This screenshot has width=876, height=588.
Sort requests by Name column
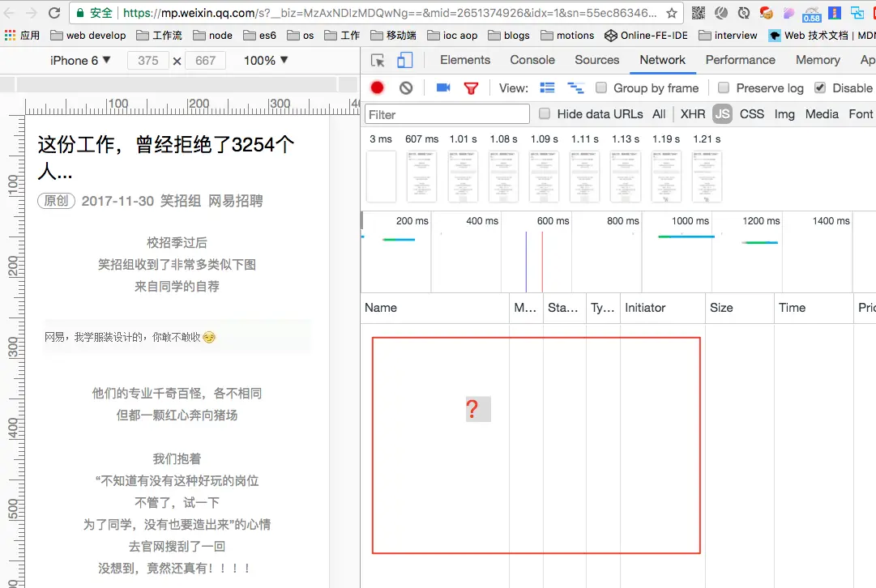click(435, 308)
